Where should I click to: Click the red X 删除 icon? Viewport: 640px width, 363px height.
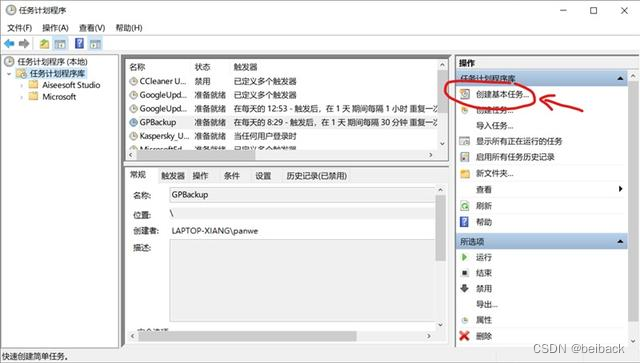coord(464,336)
